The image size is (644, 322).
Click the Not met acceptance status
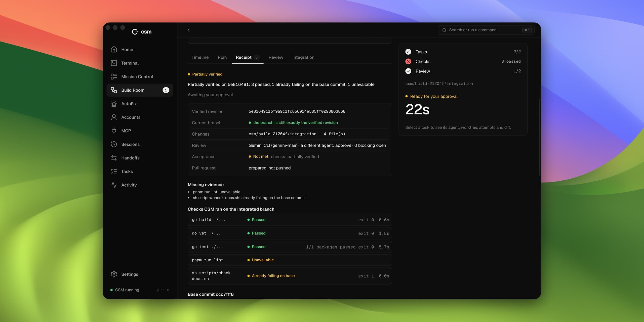tap(258, 156)
